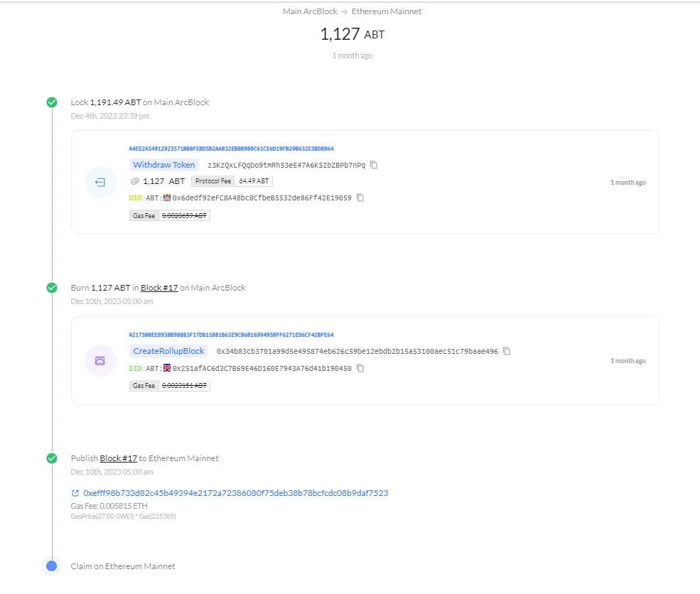Click 1 month ago in CreateRollupBlock card
The height and width of the screenshot is (594, 700).
pyautogui.click(x=628, y=361)
